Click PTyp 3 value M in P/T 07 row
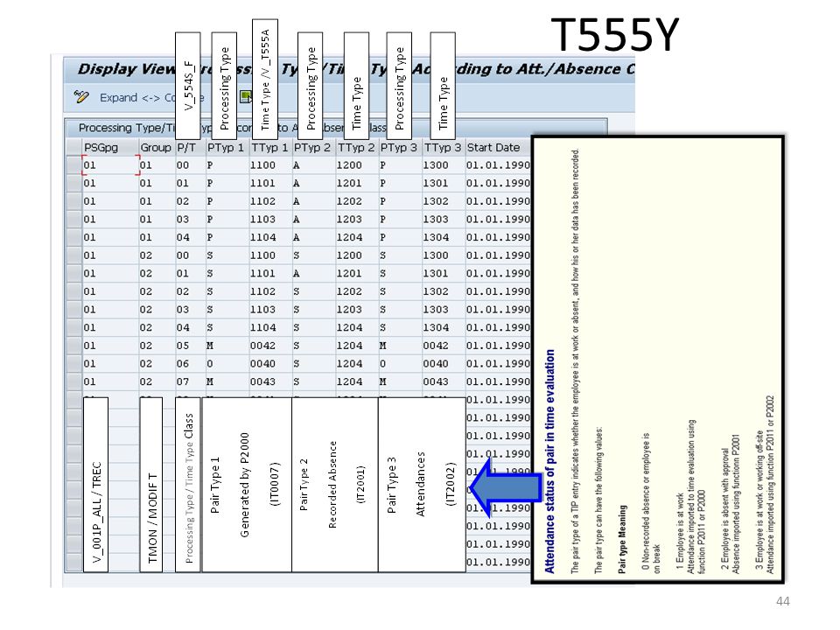The height and width of the screenshot is (630, 840). pyautogui.click(x=400, y=382)
